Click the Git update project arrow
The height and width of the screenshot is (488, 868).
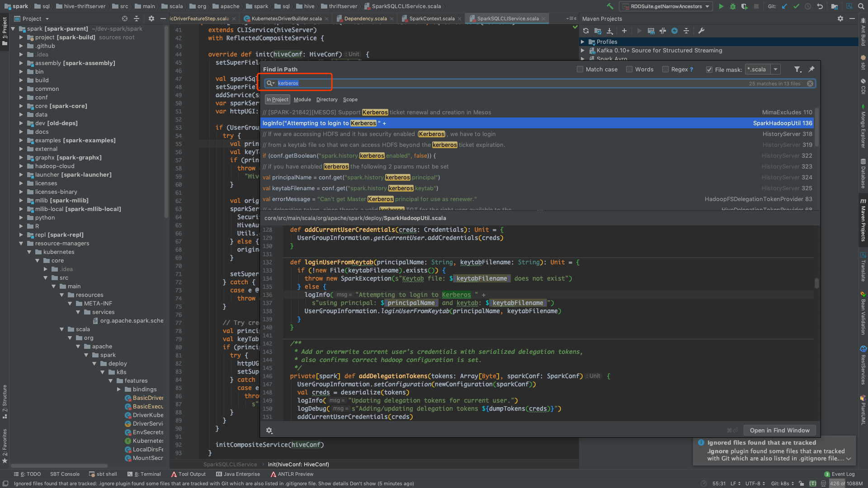[x=784, y=6]
